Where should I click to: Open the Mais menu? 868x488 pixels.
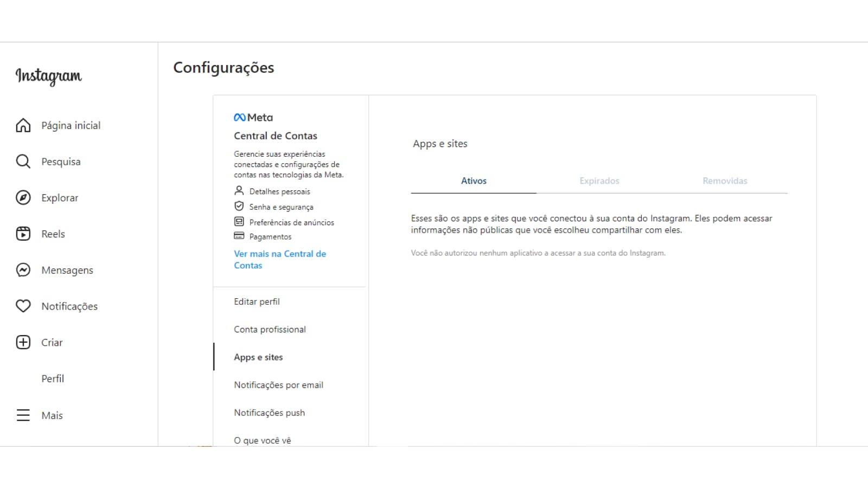(52, 415)
